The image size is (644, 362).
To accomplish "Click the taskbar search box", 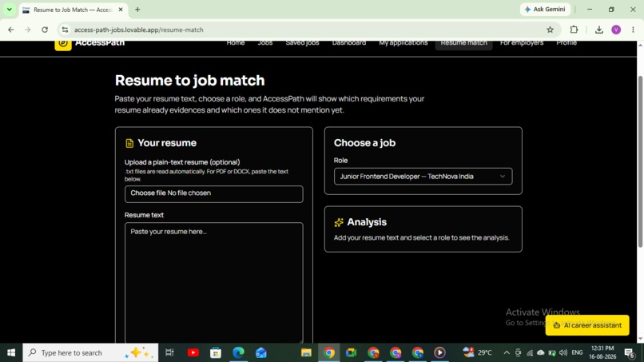I will (x=90, y=352).
